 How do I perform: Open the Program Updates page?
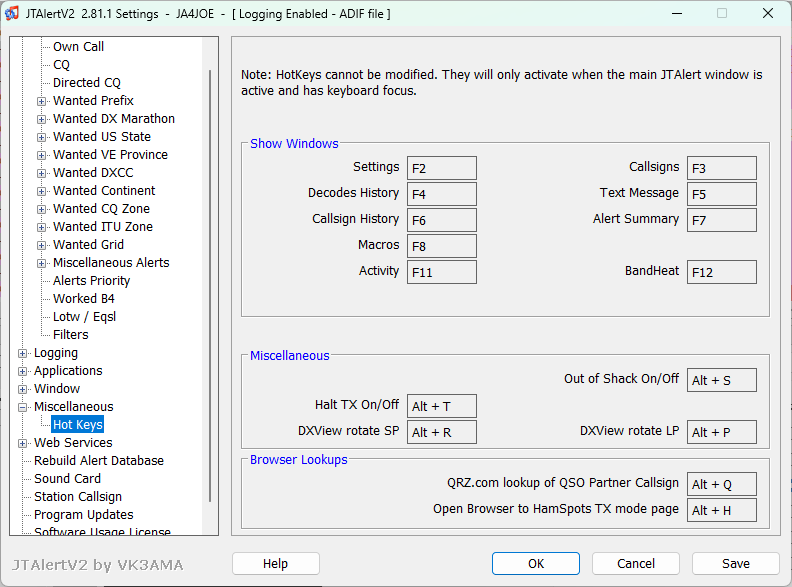pyautogui.click(x=84, y=515)
